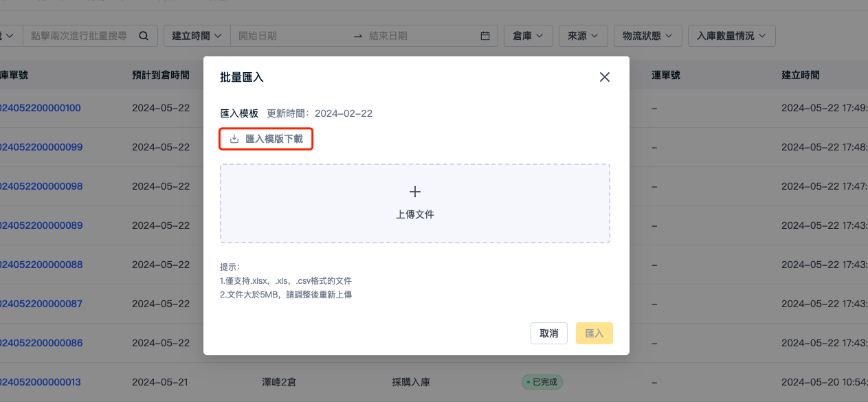Confirm with the yellow 匯入 button

(594, 333)
